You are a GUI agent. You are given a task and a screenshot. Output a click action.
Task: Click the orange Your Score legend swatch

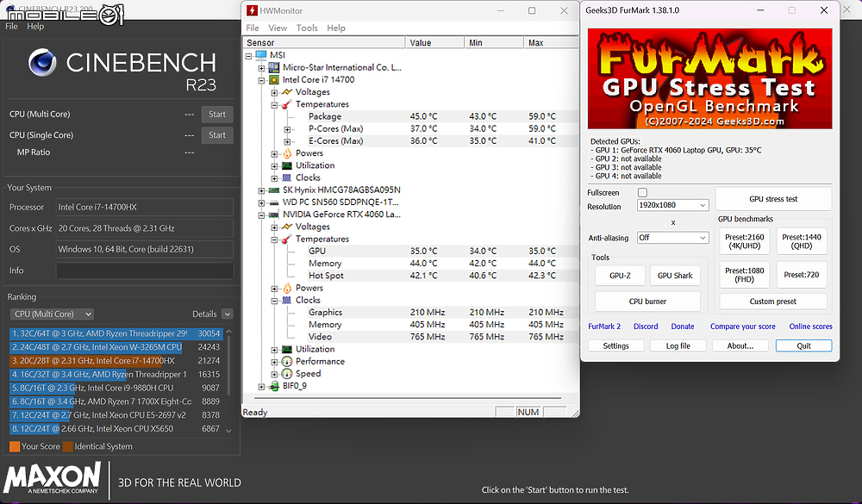[15, 446]
